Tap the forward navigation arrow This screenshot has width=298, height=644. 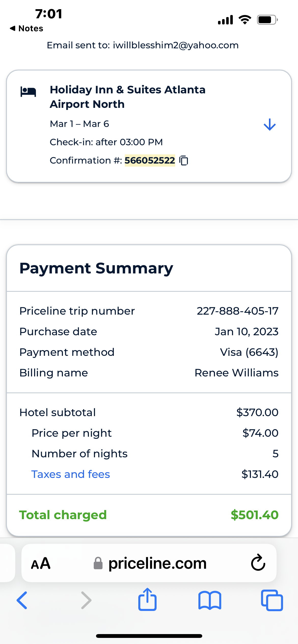coord(86,600)
